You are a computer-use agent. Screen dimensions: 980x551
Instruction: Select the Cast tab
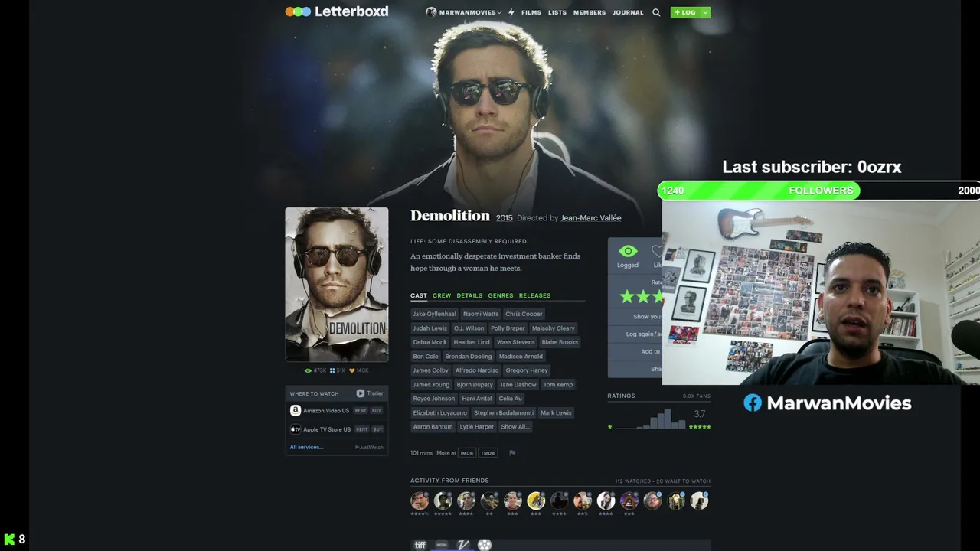(x=419, y=295)
